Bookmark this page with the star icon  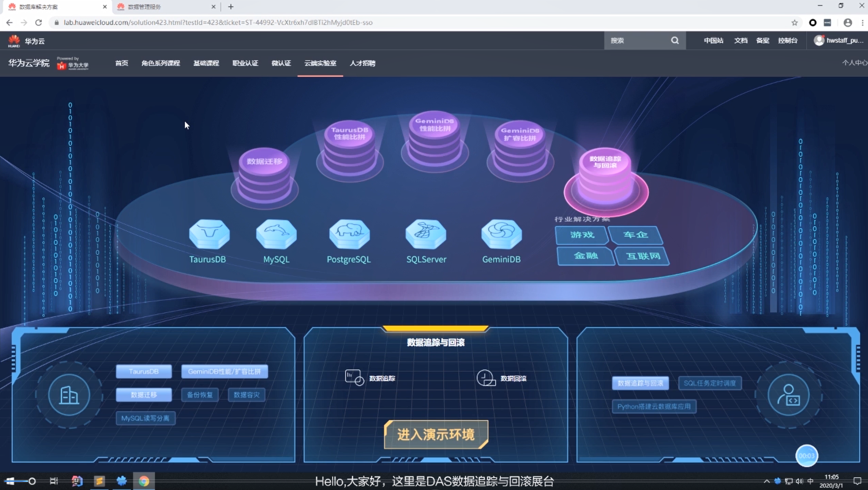[794, 22]
